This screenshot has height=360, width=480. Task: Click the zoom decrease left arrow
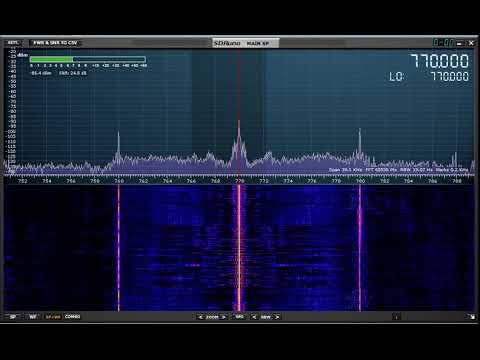pyautogui.click(x=200, y=317)
